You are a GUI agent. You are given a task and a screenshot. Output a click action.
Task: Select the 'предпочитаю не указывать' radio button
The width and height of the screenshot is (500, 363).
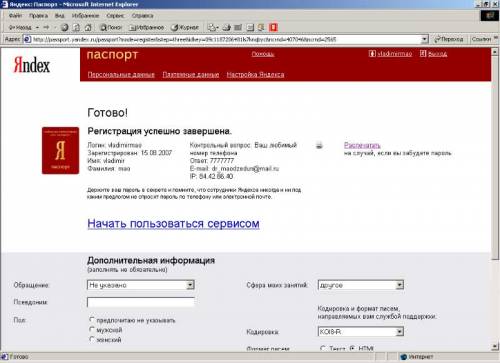[x=92, y=320]
